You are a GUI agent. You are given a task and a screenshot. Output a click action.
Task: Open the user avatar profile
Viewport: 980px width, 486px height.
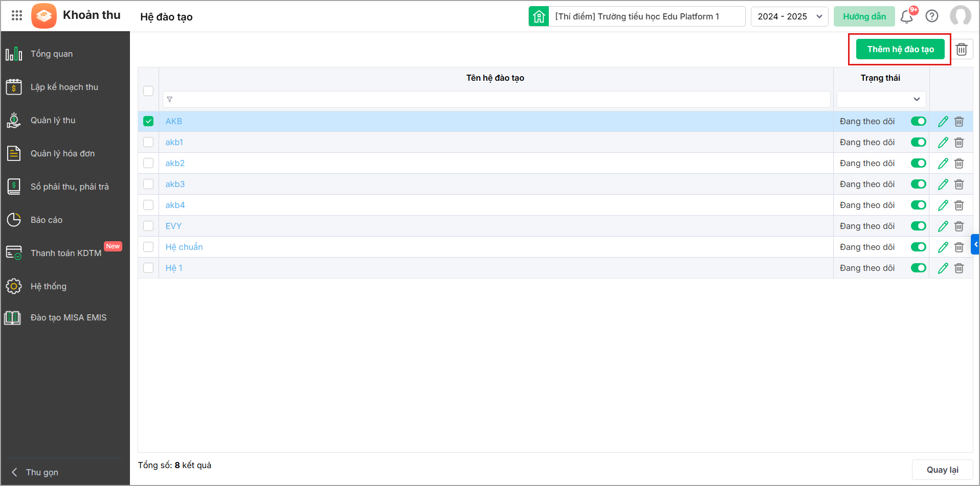click(x=960, y=16)
